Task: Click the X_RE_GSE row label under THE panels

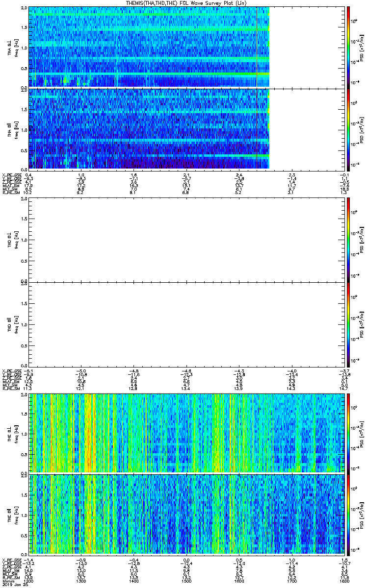Action: pyautogui.click(x=11, y=560)
